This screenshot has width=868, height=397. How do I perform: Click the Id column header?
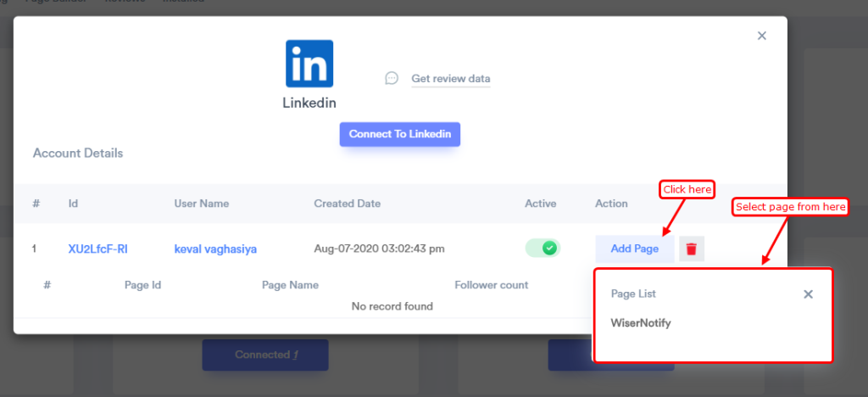point(73,204)
